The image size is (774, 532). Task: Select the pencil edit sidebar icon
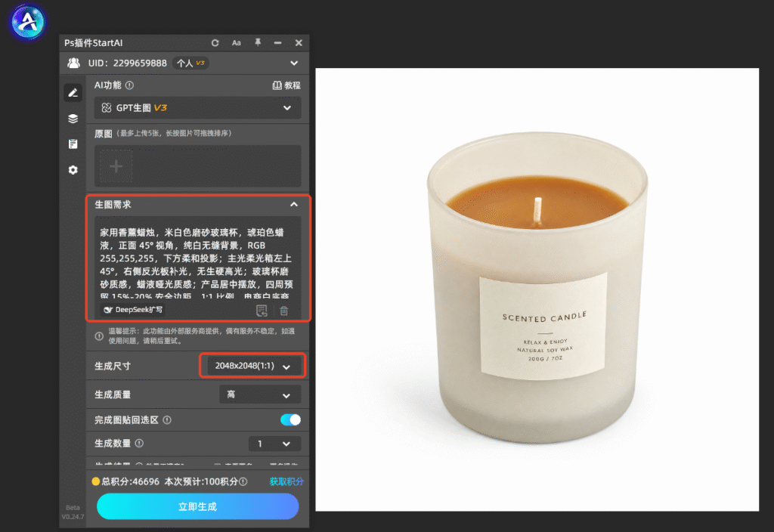pyautogui.click(x=73, y=93)
